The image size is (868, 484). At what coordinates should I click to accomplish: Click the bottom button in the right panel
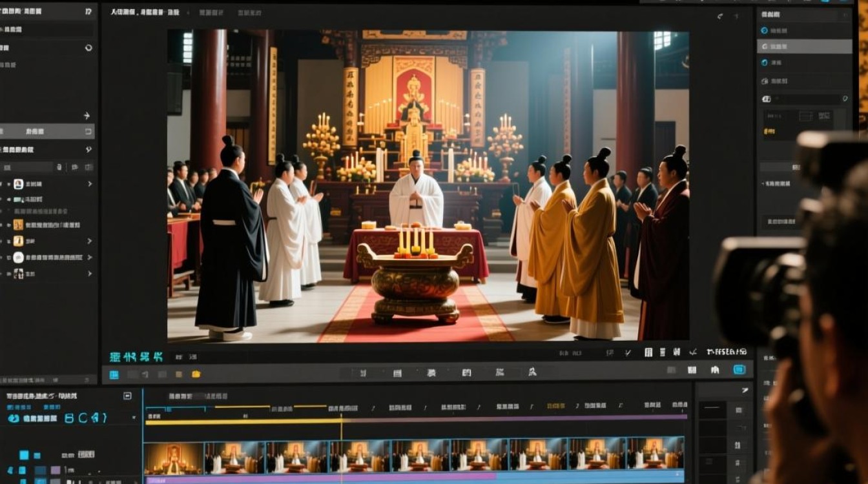[x=781, y=222]
